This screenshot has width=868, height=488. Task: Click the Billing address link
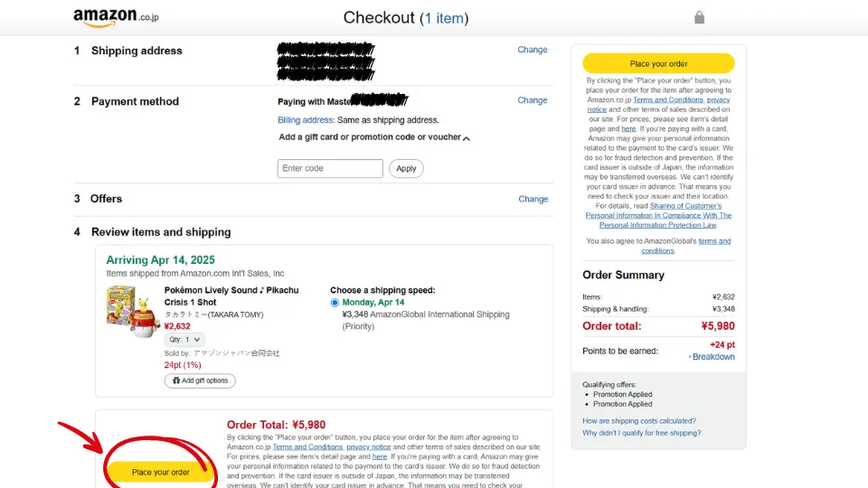(x=306, y=120)
